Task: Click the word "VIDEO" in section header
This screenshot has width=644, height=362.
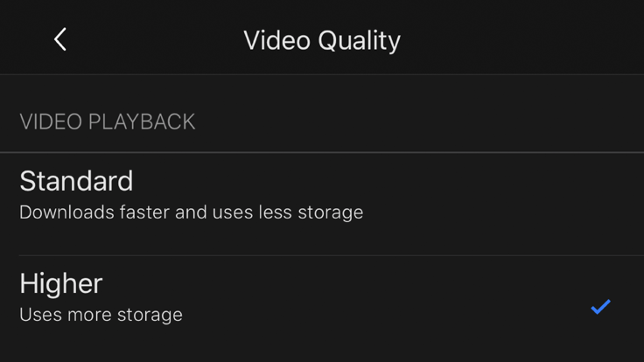Action: coord(51,122)
